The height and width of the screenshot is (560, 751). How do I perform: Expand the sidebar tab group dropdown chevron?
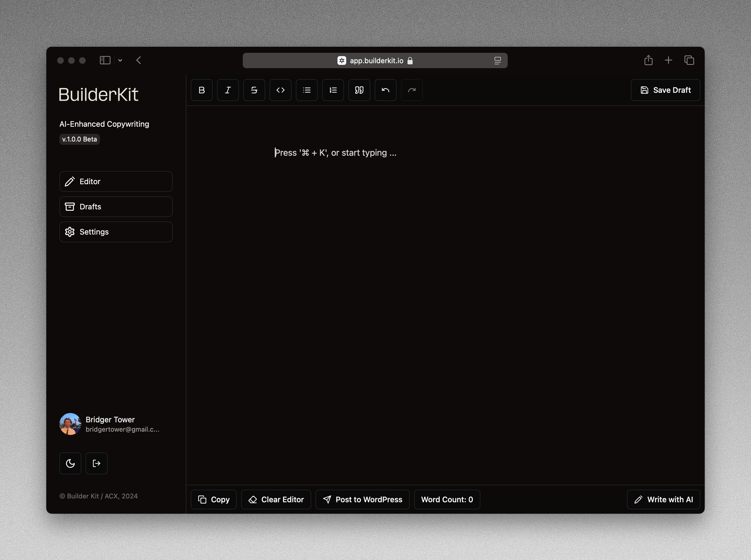[120, 61]
